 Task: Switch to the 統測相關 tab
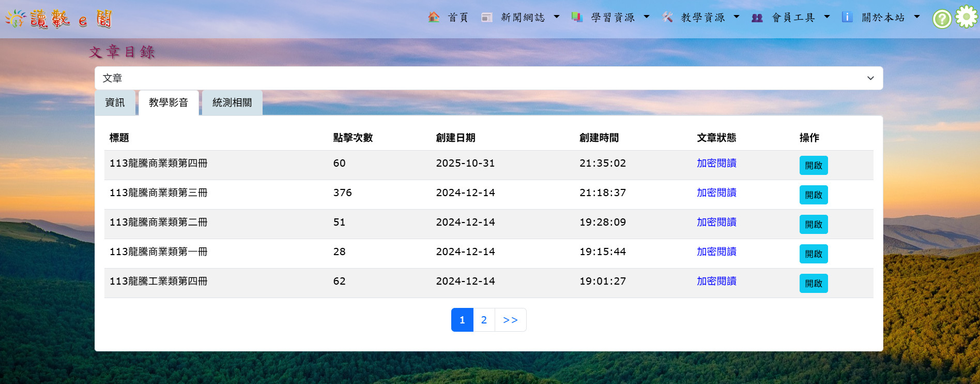click(x=232, y=102)
